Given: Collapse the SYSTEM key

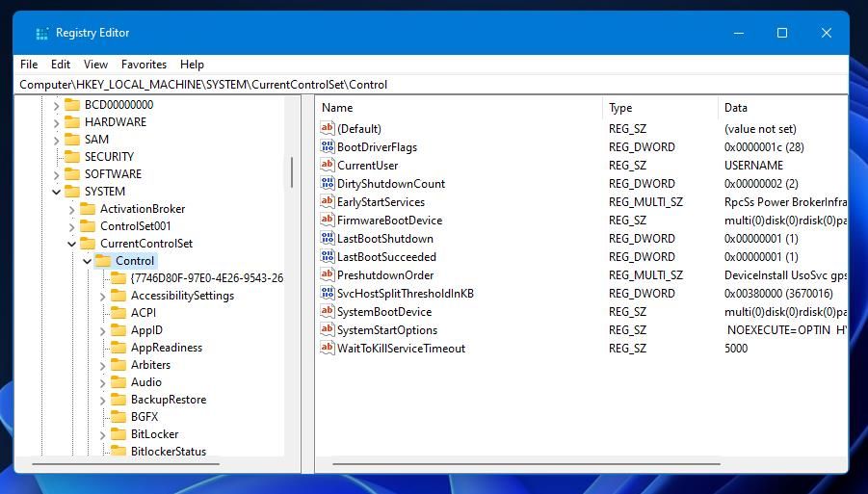Looking at the screenshot, I should pos(56,192).
